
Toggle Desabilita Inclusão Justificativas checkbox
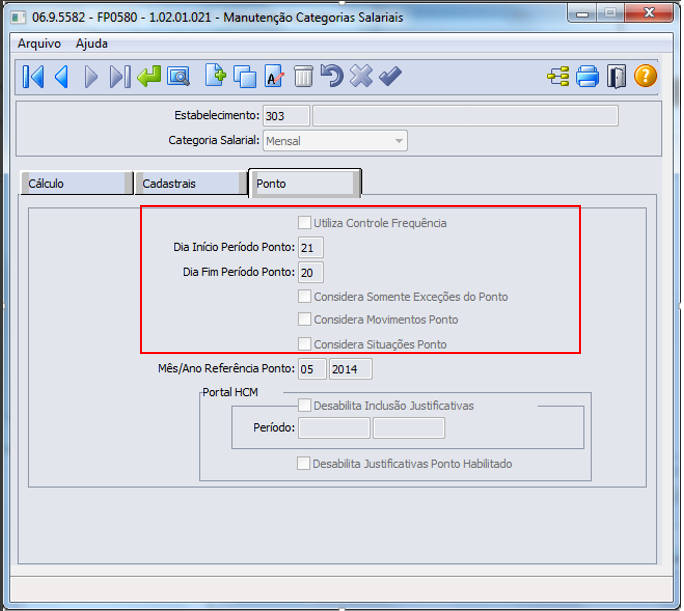[304, 405]
